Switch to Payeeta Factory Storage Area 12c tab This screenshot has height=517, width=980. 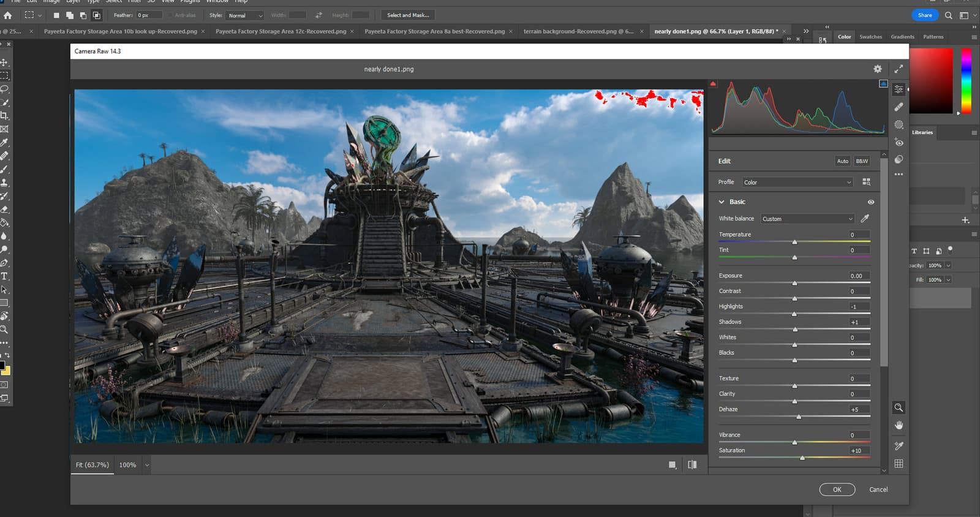281,31
